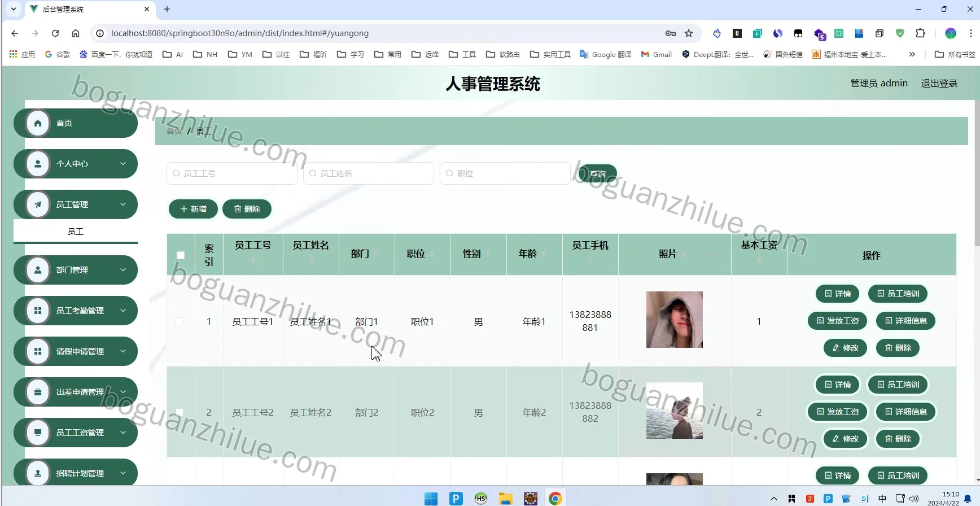Go back using the browser back arrow
980x506 pixels.
(15, 33)
